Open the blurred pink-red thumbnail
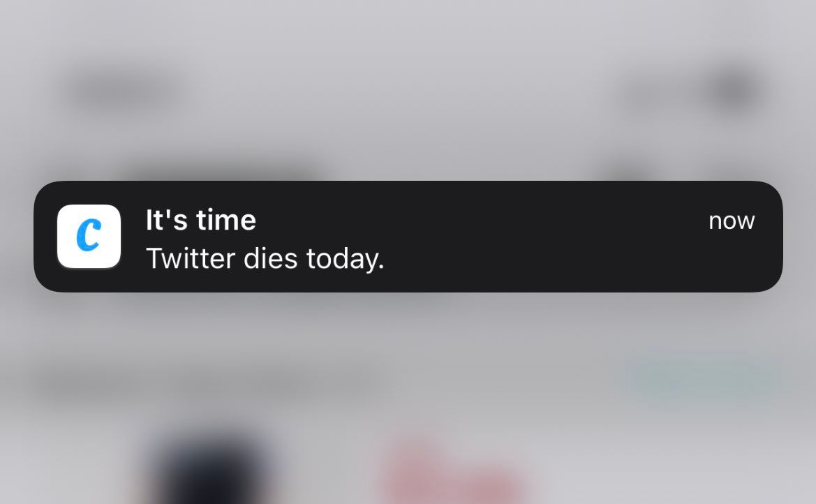This screenshot has height=504, width=816. [x=452, y=473]
